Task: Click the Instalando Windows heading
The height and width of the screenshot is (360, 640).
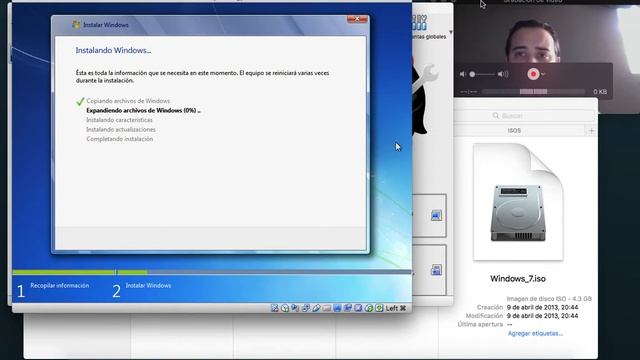Action: tap(113, 51)
